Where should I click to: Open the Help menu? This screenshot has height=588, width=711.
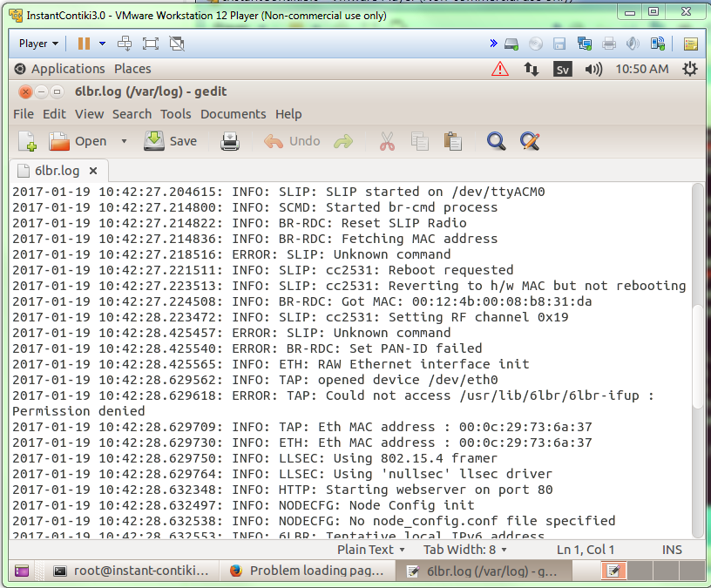288,114
